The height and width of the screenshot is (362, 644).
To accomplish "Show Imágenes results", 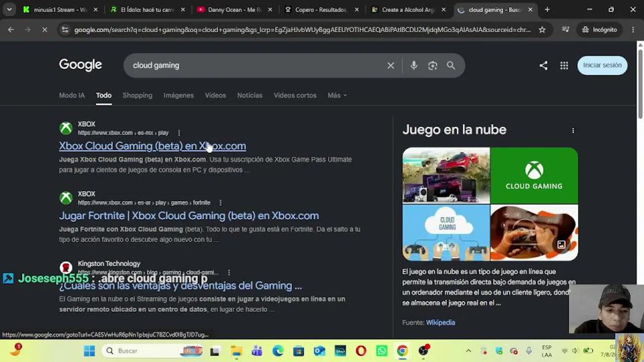I will click(179, 96).
